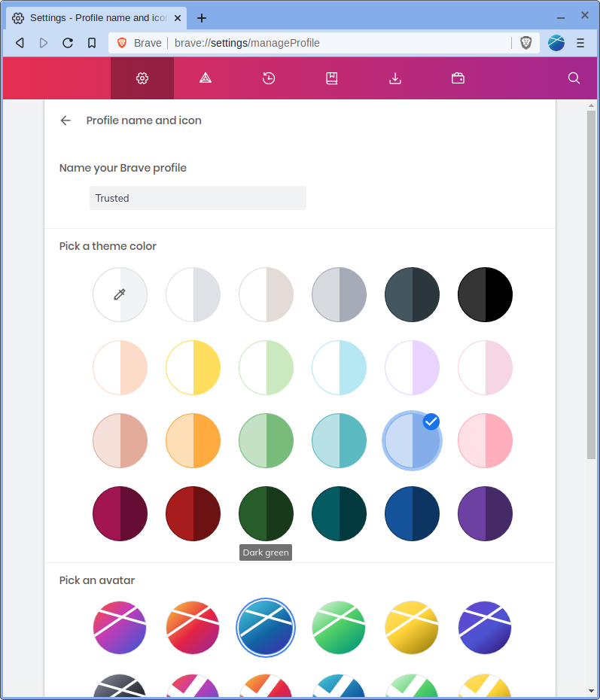600x700 pixels.
Task: Open the Brave main hamburger menu
Action: (x=580, y=43)
